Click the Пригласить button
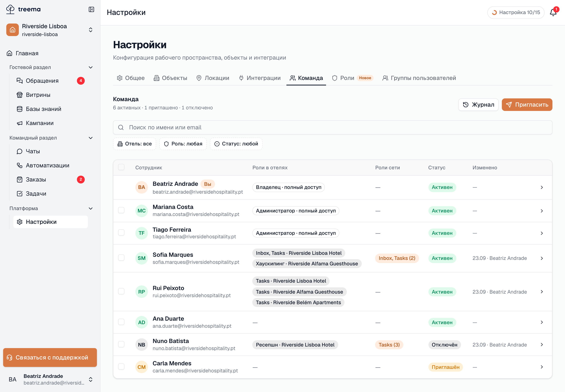Image resolution: width=565 pixels, height=392 pixels. tap(527, 105)
